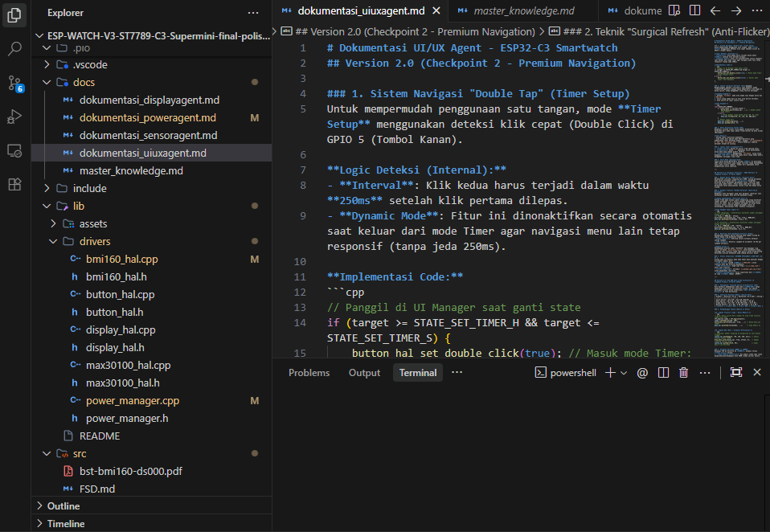Open the README file
This screenshot has height=532, width=770.
coord(151,436)
